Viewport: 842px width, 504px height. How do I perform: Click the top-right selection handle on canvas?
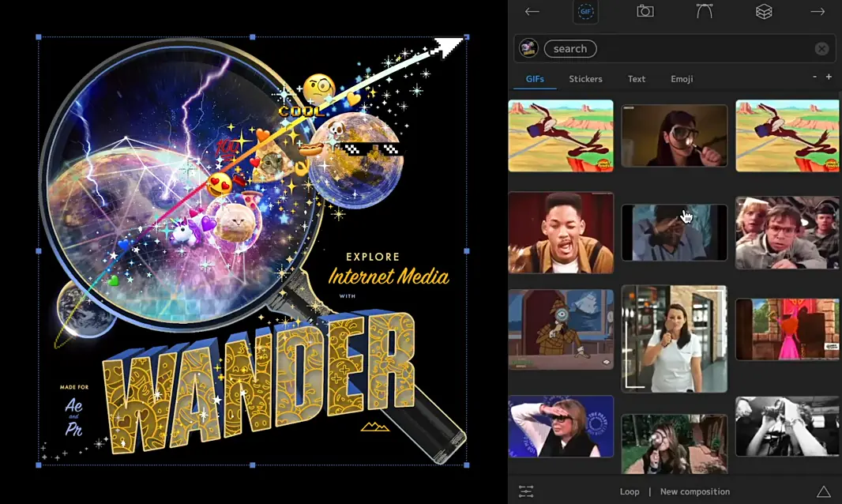pos(467,37)
